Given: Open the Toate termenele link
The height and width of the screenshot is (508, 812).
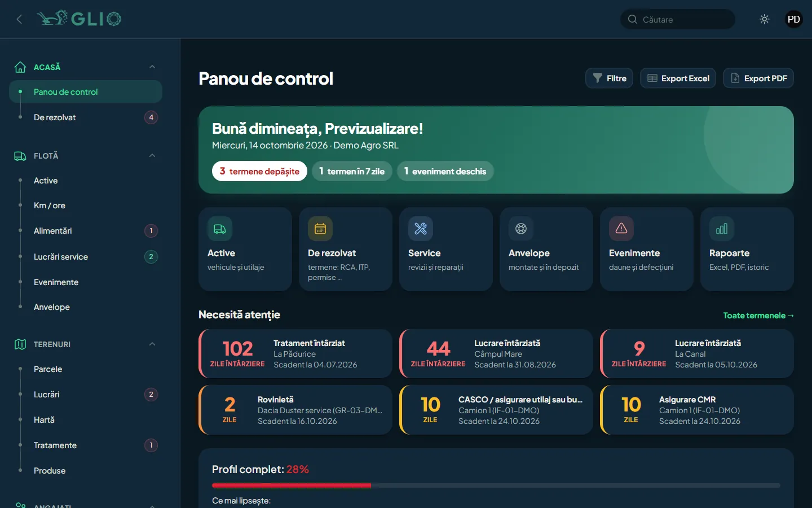Looking at the screenshot, I should tap(758, 316).
